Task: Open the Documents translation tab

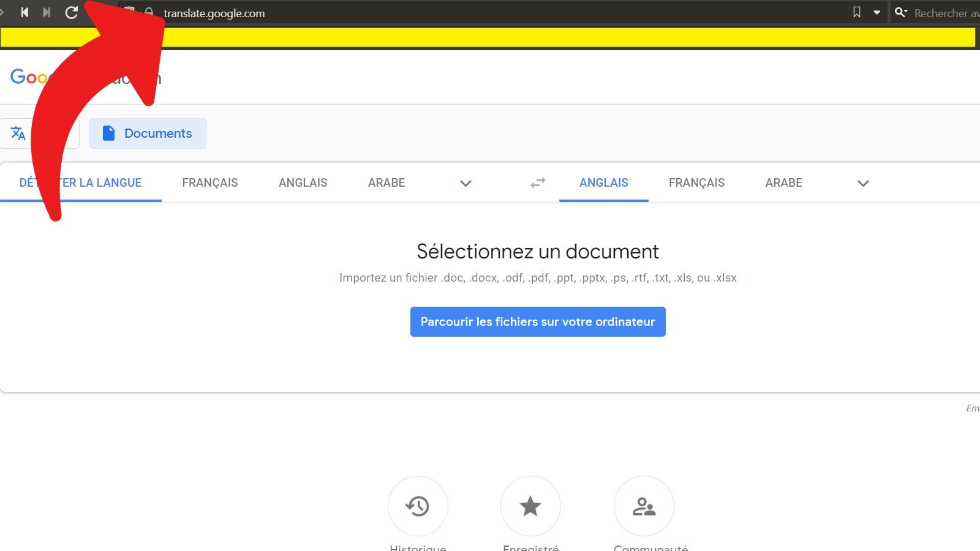Action: coord(148,133)
